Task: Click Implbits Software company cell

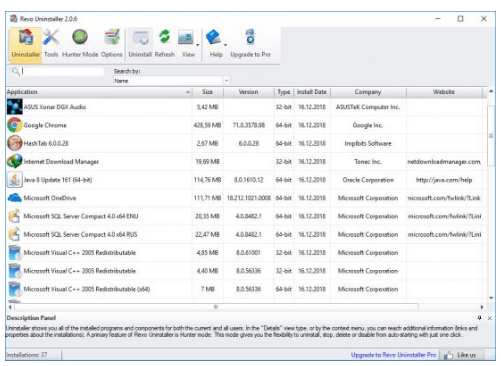Action: (368, 143)
